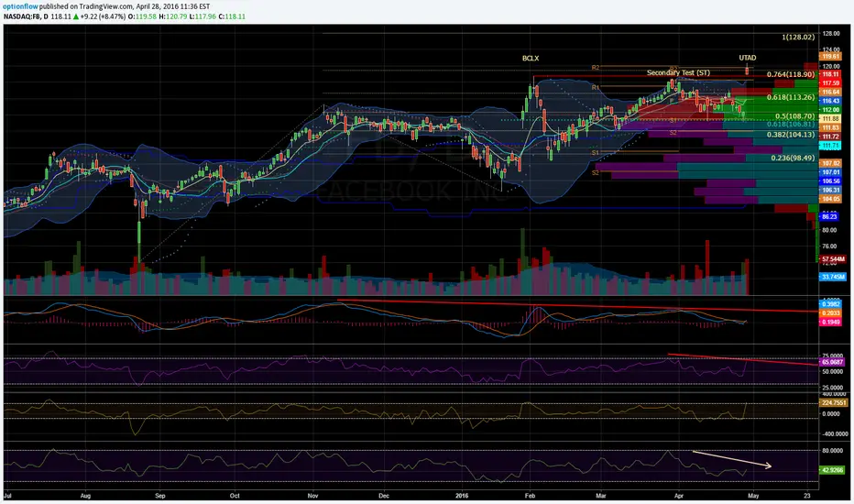Select the close value C:118.11 in header
Viewport: 854px width, 504px height.
(x=232, y=16)
